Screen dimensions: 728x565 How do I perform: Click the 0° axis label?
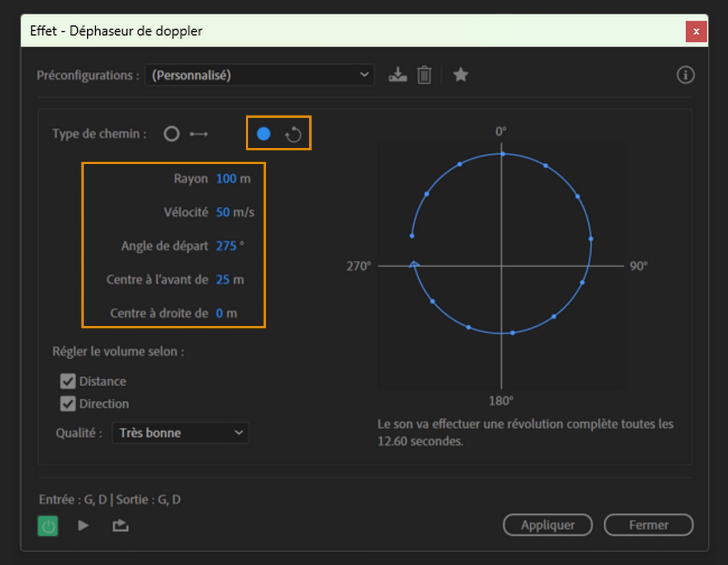(501, 131)
